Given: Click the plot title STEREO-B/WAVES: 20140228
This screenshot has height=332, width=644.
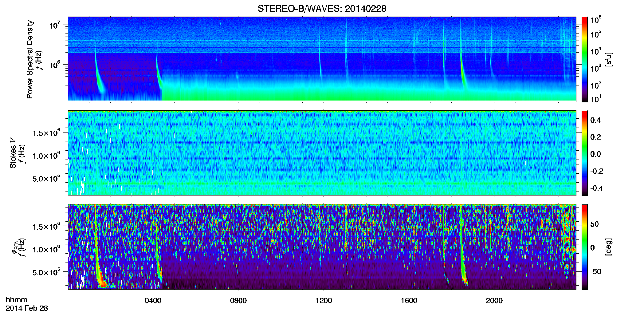Looking at the screenshot, I should click(x=322, y=9).
